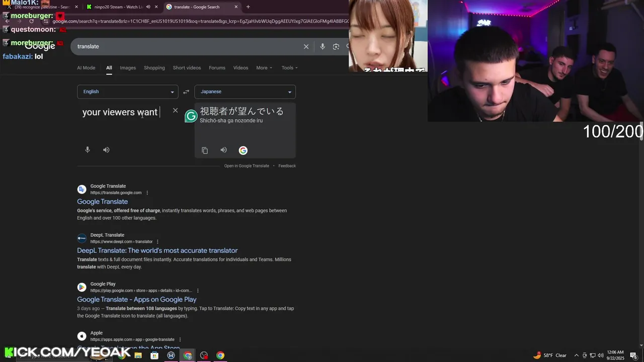
Task: Click the Chrome icon in taskbar
Action: pyautogui.click(x=220, y=355)
